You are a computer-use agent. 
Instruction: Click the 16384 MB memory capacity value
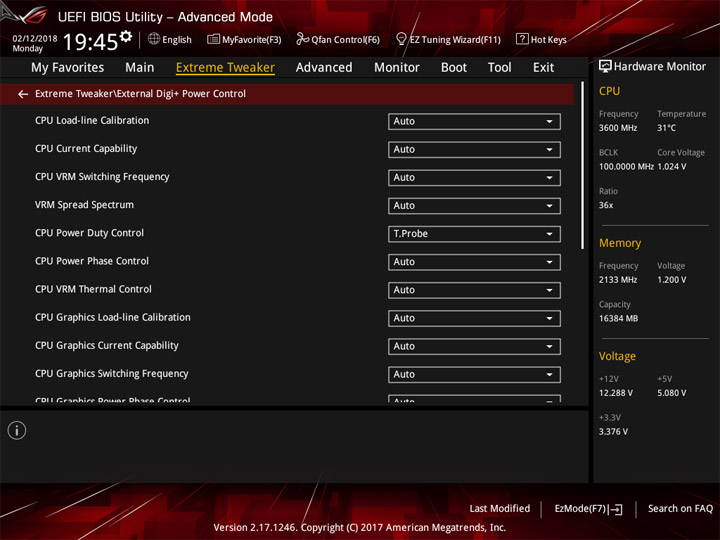coord(618,318)
